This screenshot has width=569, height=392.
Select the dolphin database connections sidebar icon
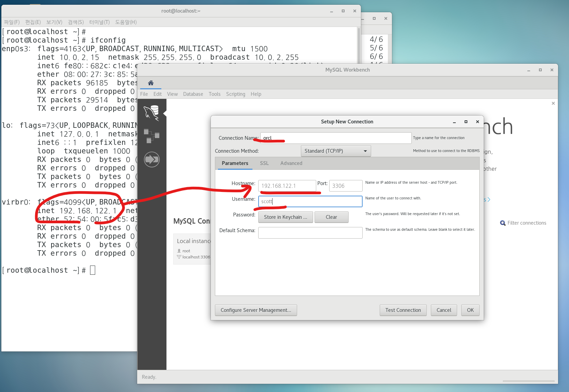pos(152,113)
